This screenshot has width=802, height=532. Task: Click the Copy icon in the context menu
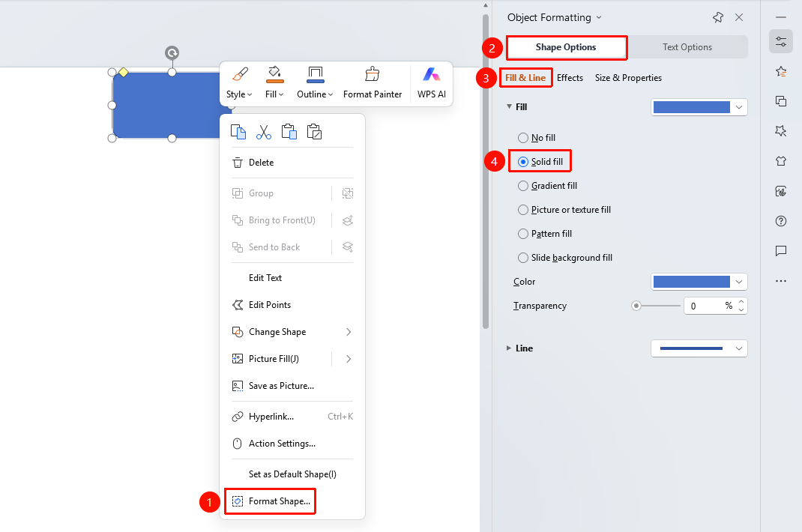point(238,132)
